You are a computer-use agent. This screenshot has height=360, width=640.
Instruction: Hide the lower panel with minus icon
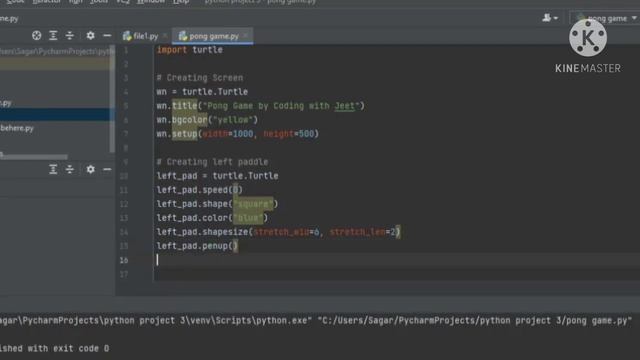coord(107,169)
